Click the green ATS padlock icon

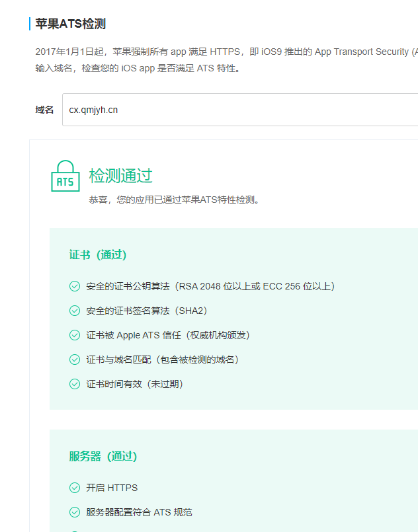pyautogui.click(x=65, y=176)
